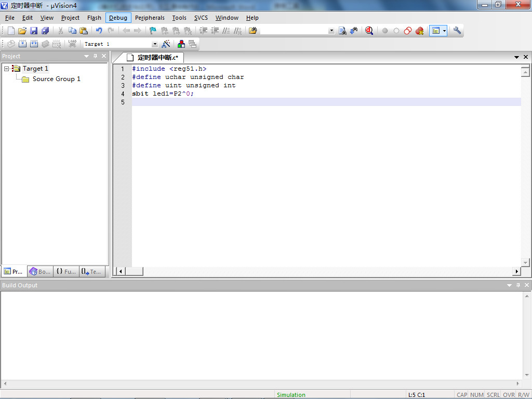
Task: Undo the last edit
Action: [x=99, y=31]
